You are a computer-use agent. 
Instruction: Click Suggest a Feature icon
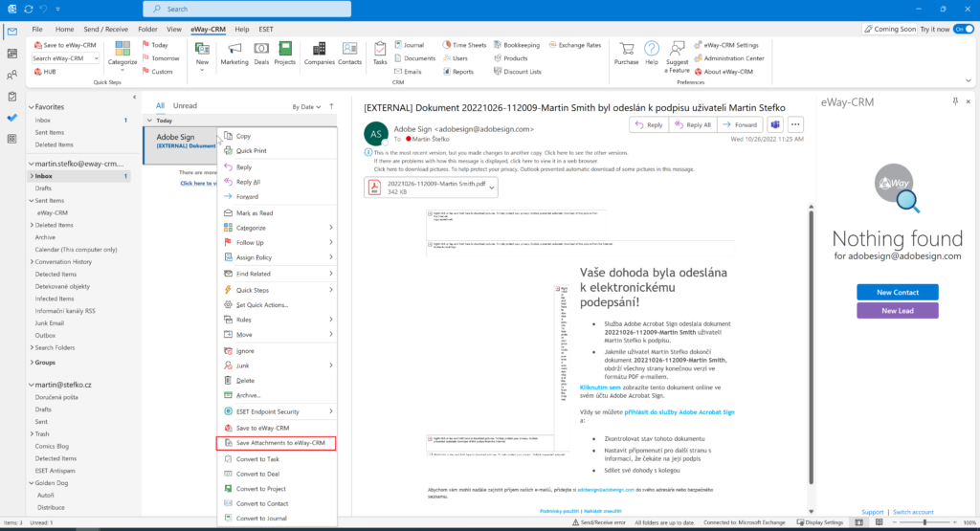pyautogui.click(x=677, y=57)
